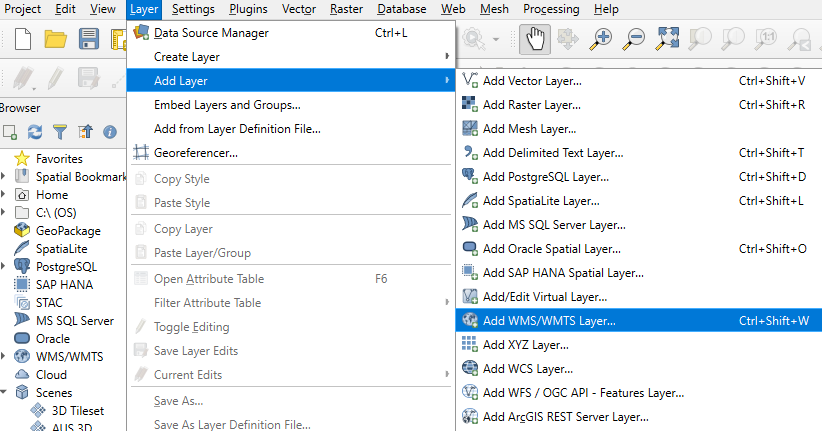The height and width of the screenshot is (431, 822).
Task: Click the Zoom In magnifier tool
Action: click(x=601, y=39)
